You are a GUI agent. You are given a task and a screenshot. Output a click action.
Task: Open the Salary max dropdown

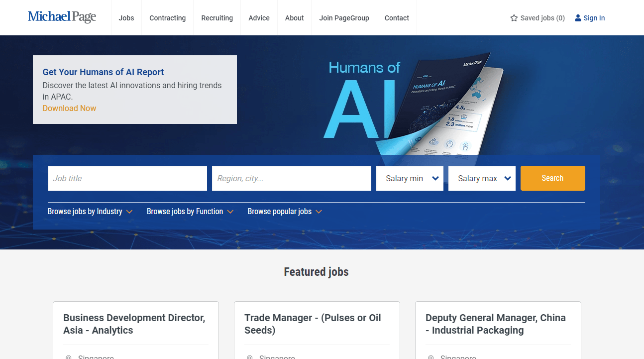coord(482,178)
